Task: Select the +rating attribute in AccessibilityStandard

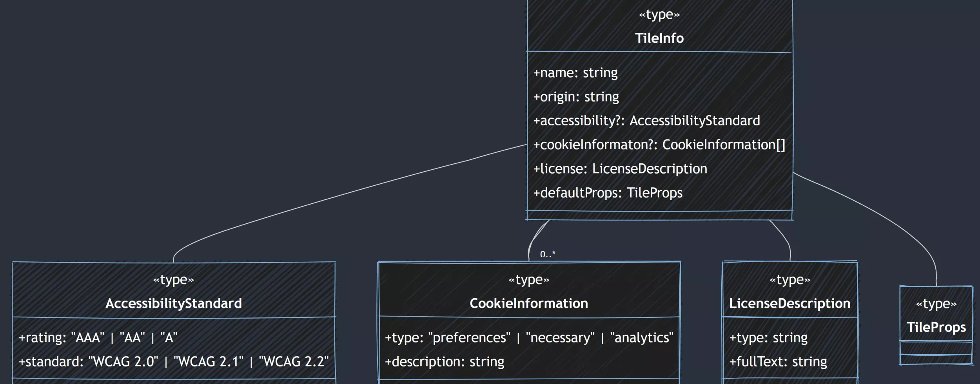Action: click(98, 338)
